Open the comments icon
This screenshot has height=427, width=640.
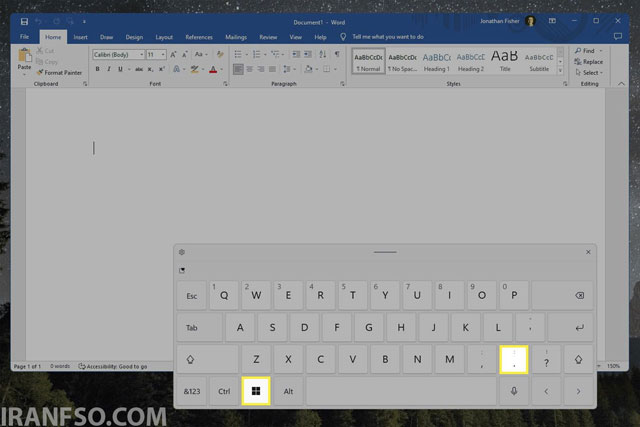click(618, 36)
